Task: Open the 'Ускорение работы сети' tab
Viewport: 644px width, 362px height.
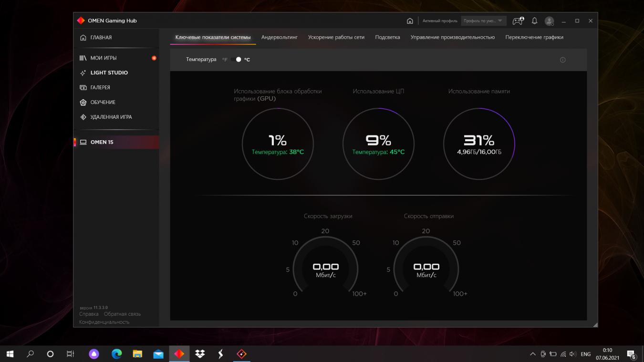Action: click(x=336, y=37)
